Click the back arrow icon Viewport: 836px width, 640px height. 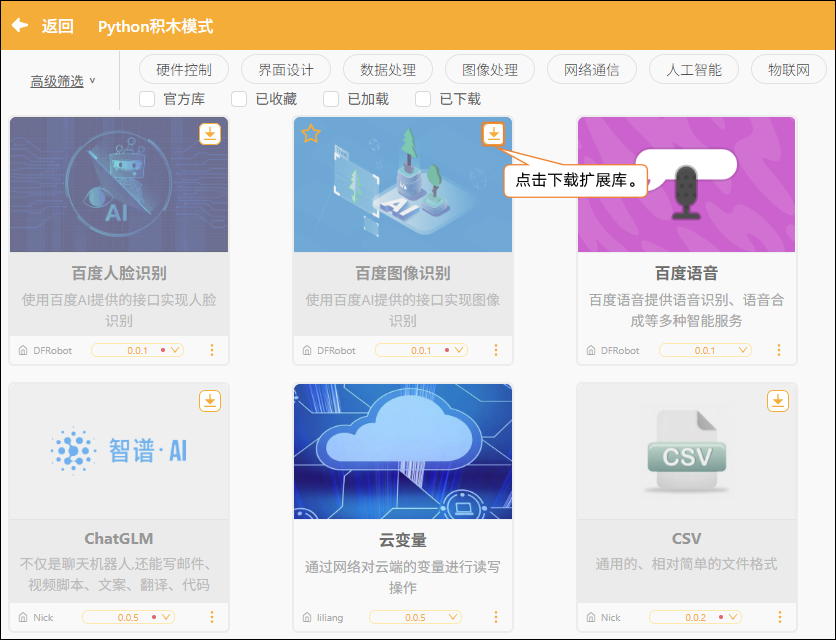20,25
